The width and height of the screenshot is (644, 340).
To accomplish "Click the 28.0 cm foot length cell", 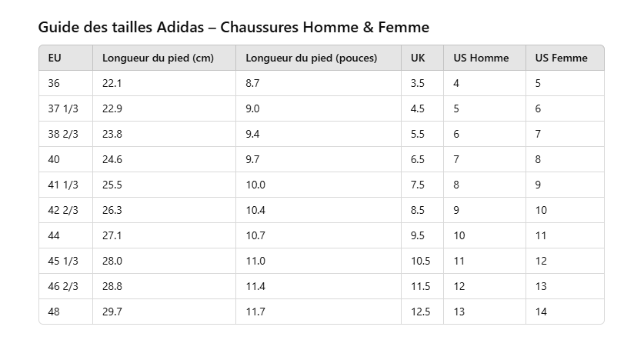I will [x=112, y=261].
